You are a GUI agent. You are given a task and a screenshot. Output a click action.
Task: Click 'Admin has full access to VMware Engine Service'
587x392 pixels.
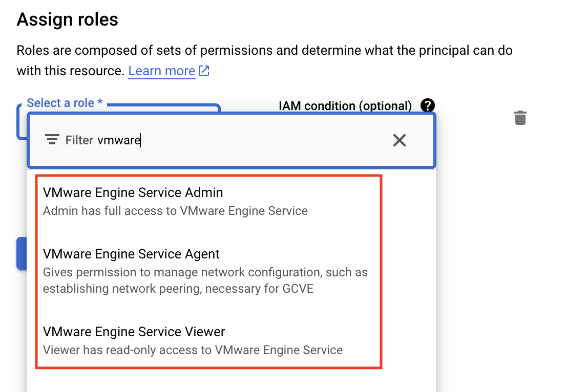point(175,211)
